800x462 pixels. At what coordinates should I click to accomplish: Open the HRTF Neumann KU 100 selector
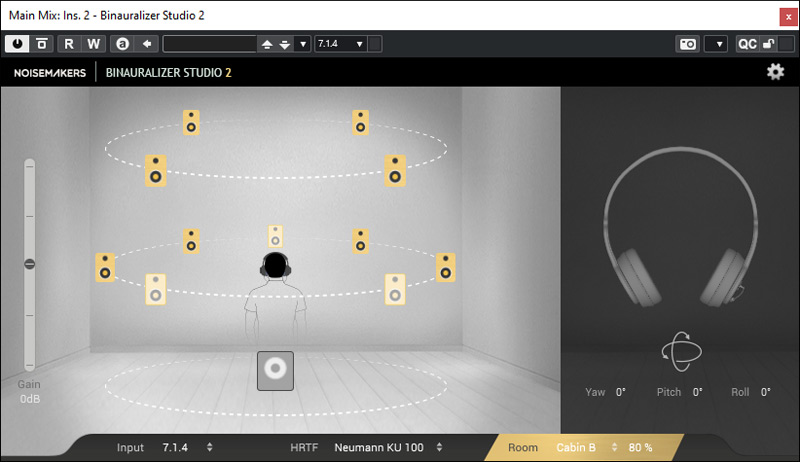pos(379,448)
